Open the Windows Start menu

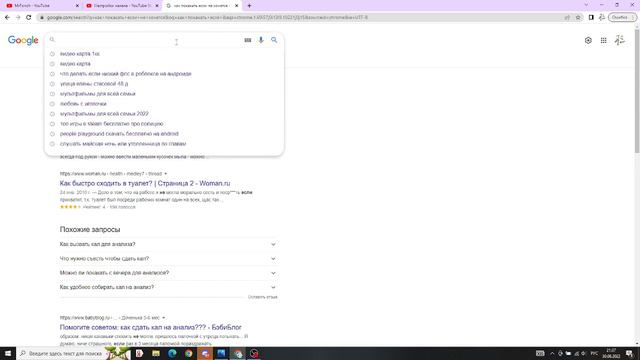(8, 353)
